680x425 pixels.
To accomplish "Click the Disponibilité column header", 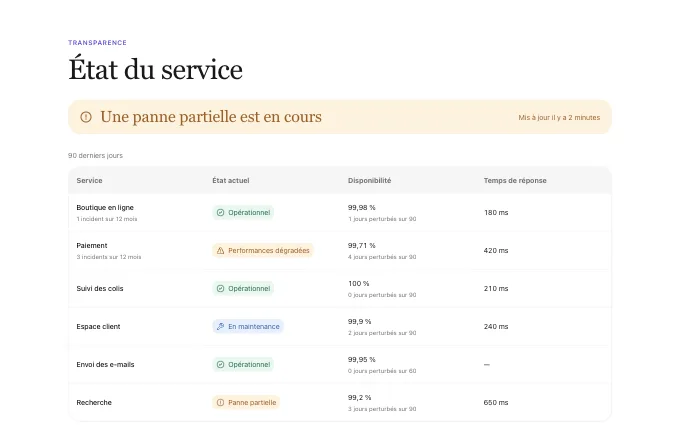I will point(369,180).
